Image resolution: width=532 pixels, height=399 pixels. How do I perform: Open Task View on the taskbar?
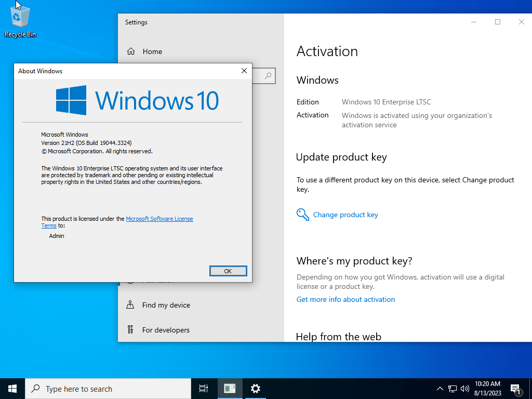(204, 389)
